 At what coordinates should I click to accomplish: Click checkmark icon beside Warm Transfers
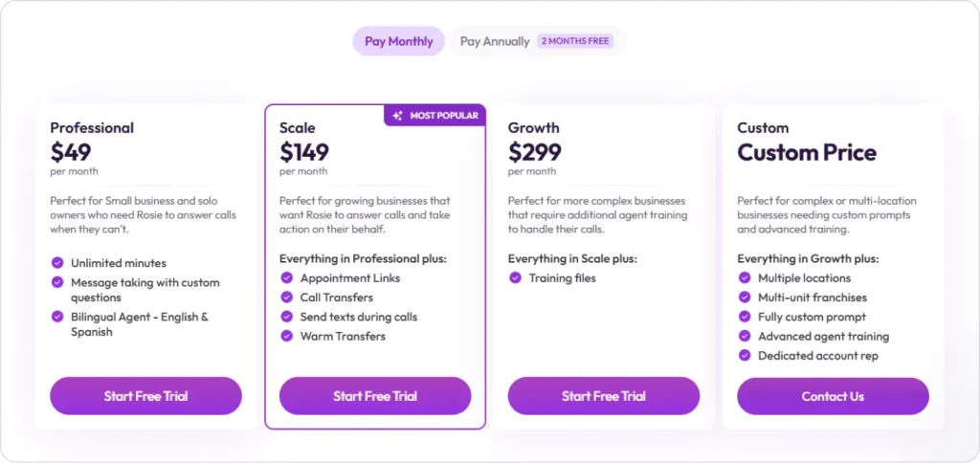[x=287, y=336]
